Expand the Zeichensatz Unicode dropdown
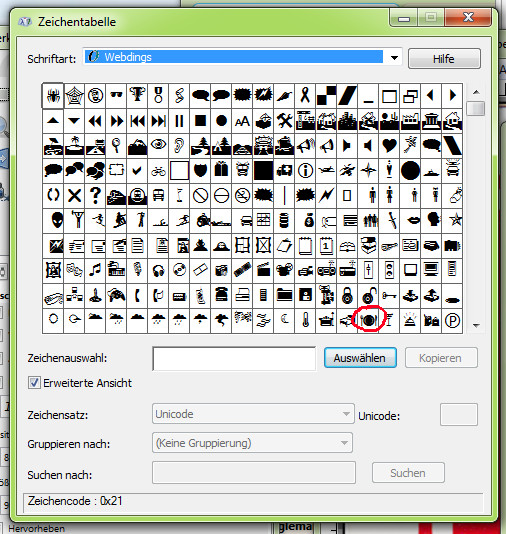Image resolution: width=506 pixels, height=534 pixels. pyautogui.click(x=253, y=414)
